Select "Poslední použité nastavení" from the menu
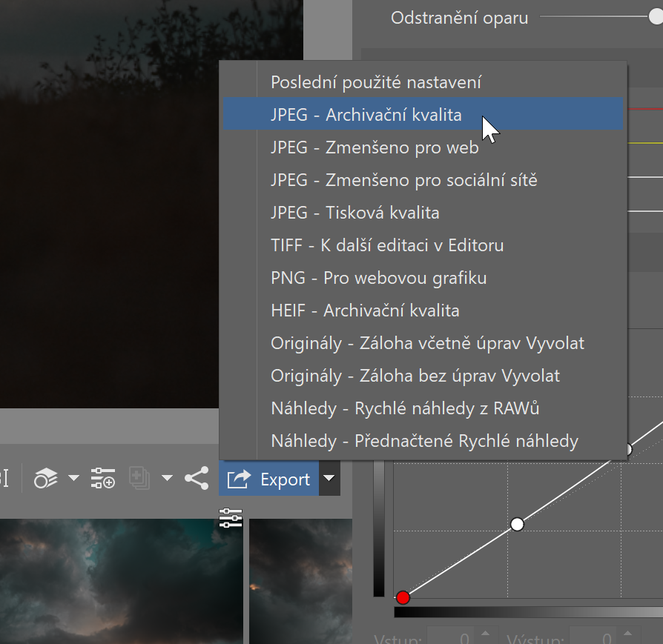 [376, 82]
